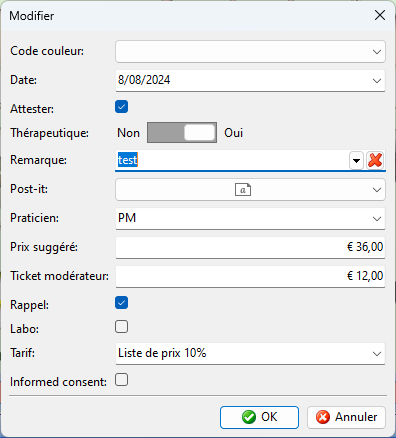Clear the Remarque field with red X icon
396x438 pixels.
click(x=375, y=160)
